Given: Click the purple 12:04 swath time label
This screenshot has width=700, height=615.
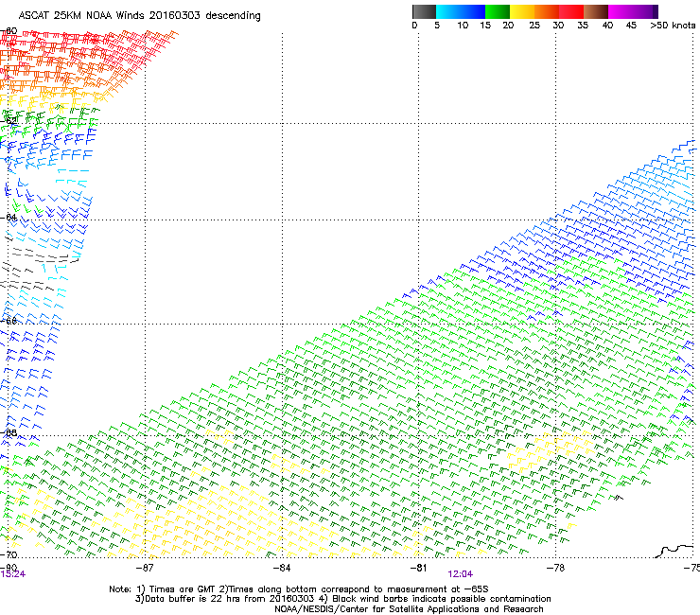Looking at the screenshot, I should point(461,574).
